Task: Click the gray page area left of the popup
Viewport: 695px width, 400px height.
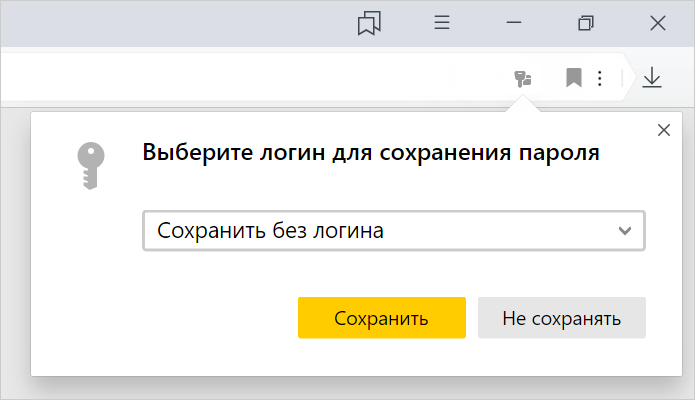Action: (x=14, y=250)
